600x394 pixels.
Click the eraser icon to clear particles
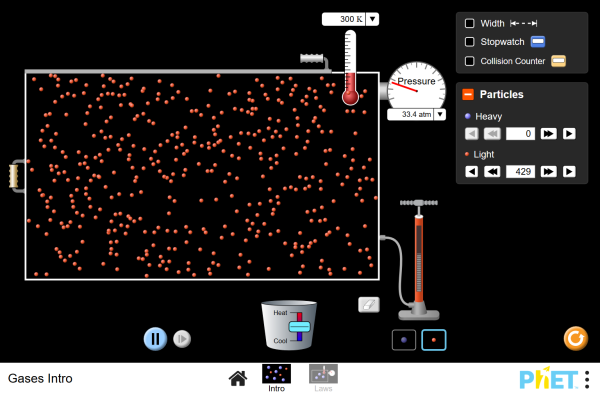(x=369, y=304)
